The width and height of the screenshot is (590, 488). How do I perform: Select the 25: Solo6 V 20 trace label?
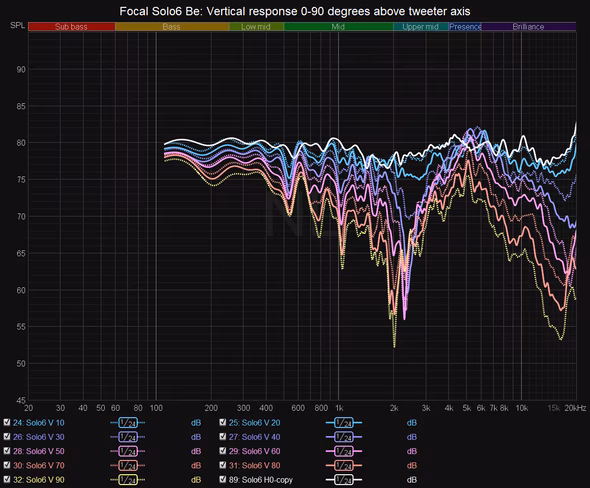(x=254, y=423)
